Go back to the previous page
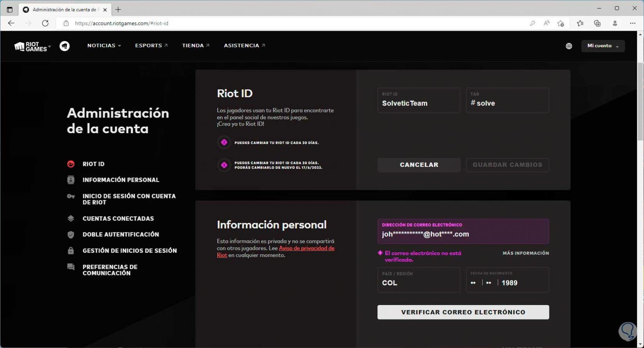Screen dimensions: 644x348 [x=11, y=23]
